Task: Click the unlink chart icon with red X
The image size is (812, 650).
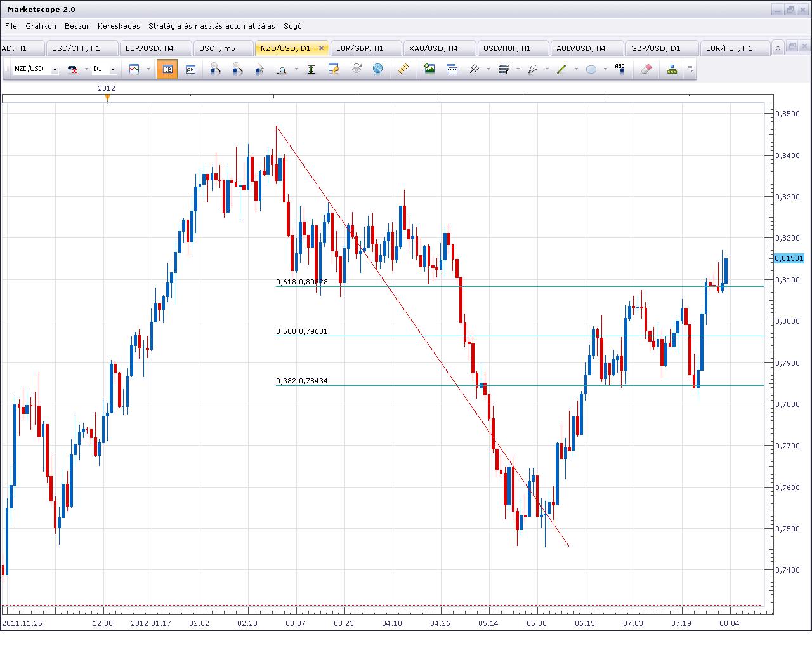Action: pyautogui.click(x=72, y=69)
